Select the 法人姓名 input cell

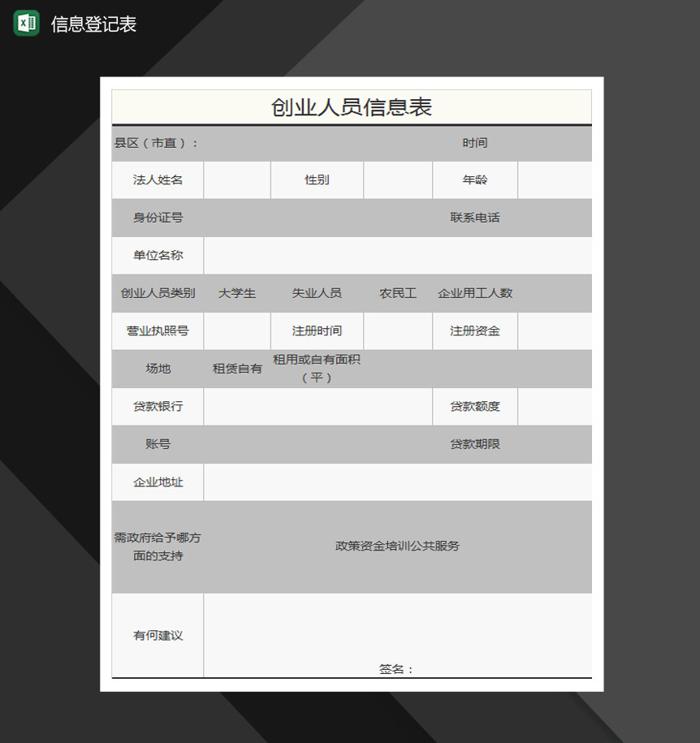coord(236,179)
